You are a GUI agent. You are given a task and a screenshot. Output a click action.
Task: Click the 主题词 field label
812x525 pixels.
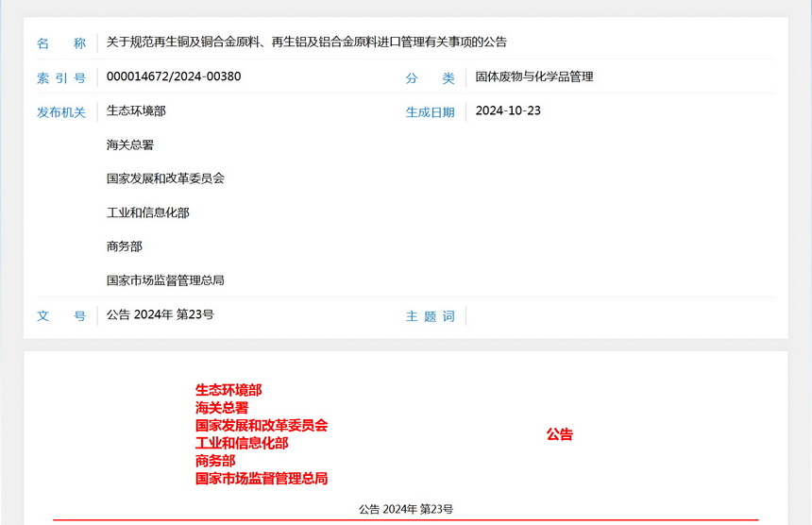click(x=431, y=316)
